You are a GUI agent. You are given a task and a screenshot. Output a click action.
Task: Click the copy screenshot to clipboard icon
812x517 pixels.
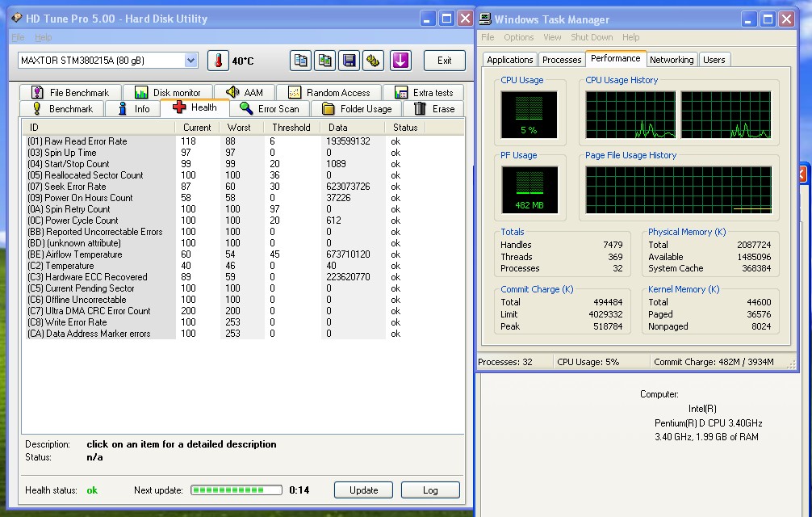tap(324, 60)
